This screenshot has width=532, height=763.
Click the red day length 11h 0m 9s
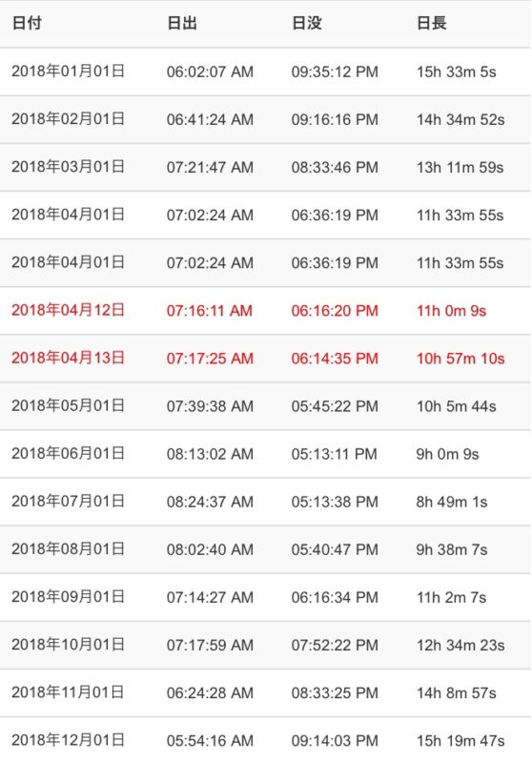tap(451, 311)
